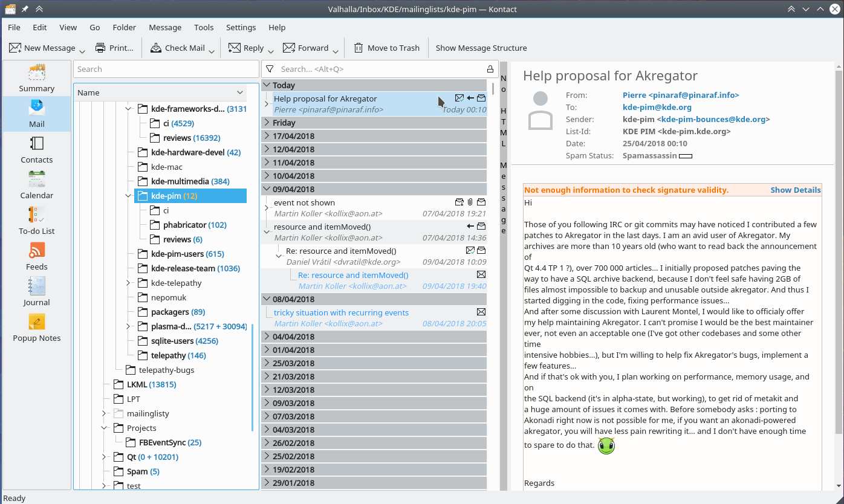
Task: Click the kde-pim@kde.org recipient link
Action: click(x=657, y=107)
